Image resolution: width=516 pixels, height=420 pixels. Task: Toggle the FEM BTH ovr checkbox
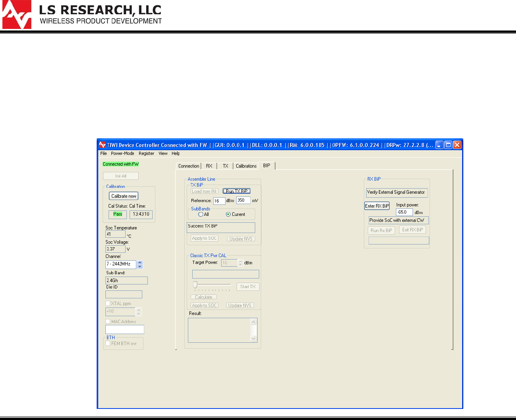108,344
